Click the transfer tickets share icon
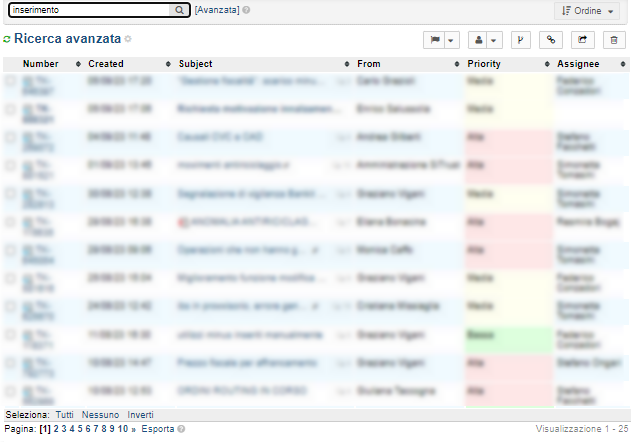 point(582,40)
